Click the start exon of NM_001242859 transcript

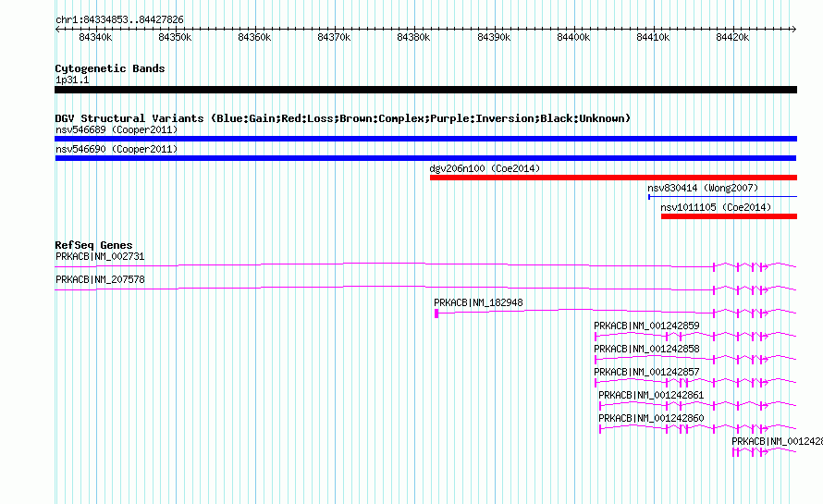point(596,337)
